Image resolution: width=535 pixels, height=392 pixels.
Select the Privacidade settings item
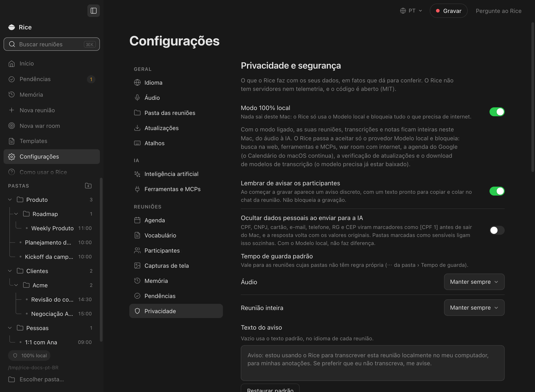[x=176, y=311]
